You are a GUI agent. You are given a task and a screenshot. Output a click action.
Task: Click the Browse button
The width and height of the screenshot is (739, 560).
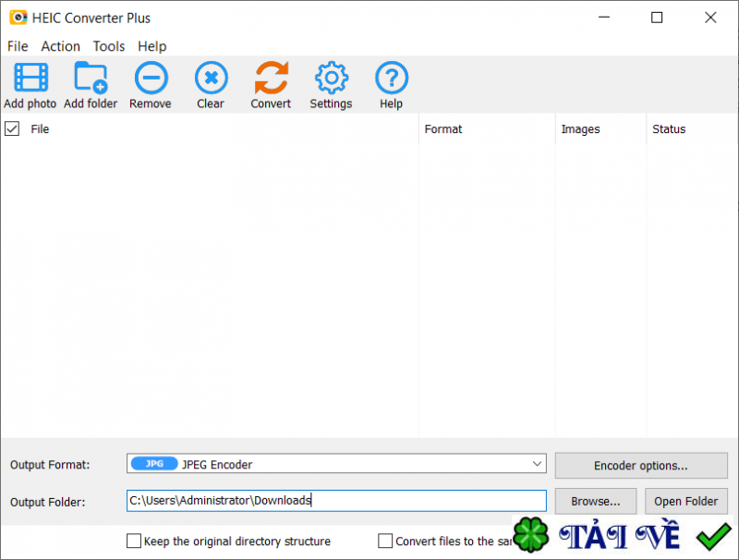pos(596,501)
